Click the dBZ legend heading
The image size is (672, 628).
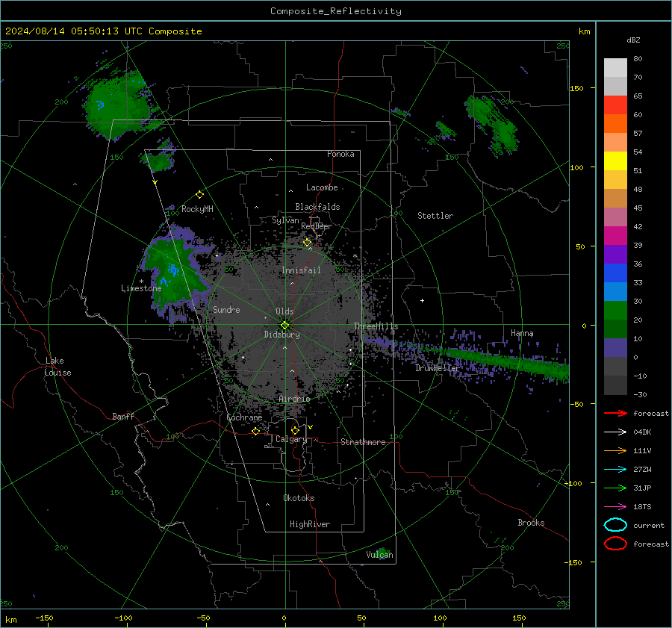tap(633, 40)
